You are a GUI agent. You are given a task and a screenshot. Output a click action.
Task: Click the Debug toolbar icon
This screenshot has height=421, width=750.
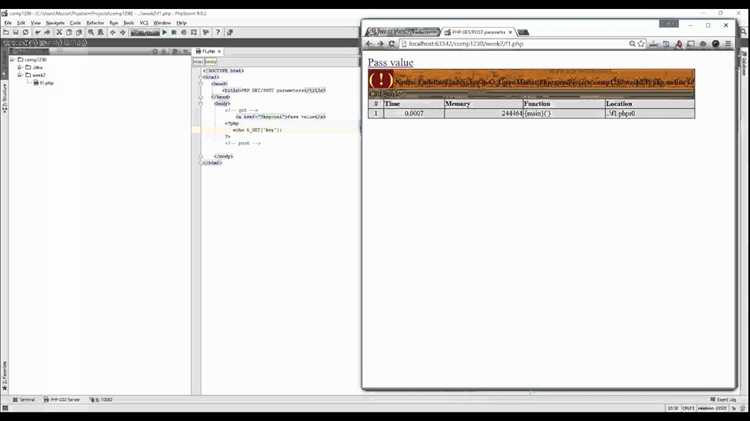pyautogui.click(x=174, y=32)
